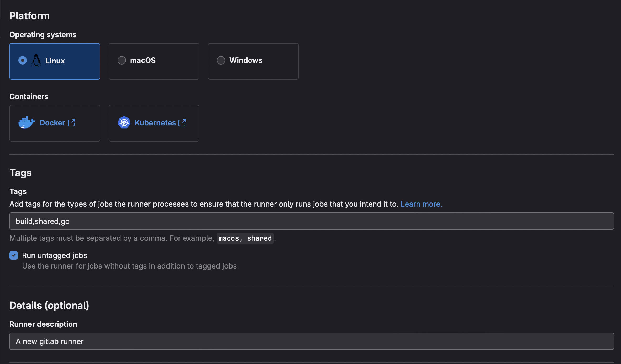Click the Kubernetes wheel icon
This screenshot has width=621, height=364.
(124, 122)
